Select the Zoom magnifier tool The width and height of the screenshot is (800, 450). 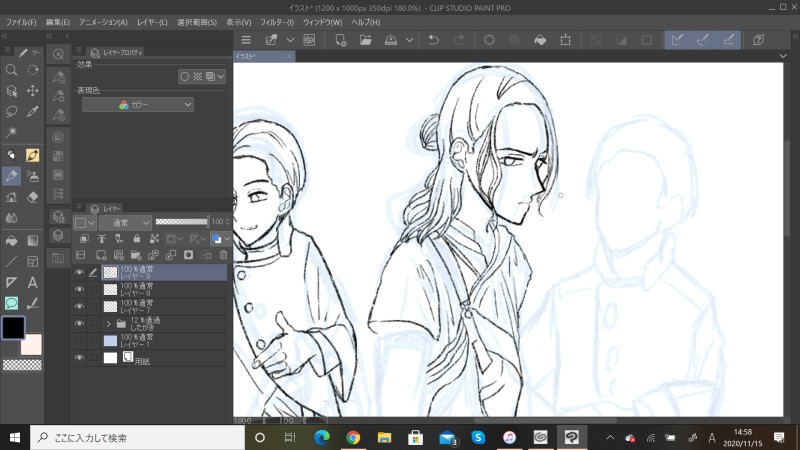point(11,70)
